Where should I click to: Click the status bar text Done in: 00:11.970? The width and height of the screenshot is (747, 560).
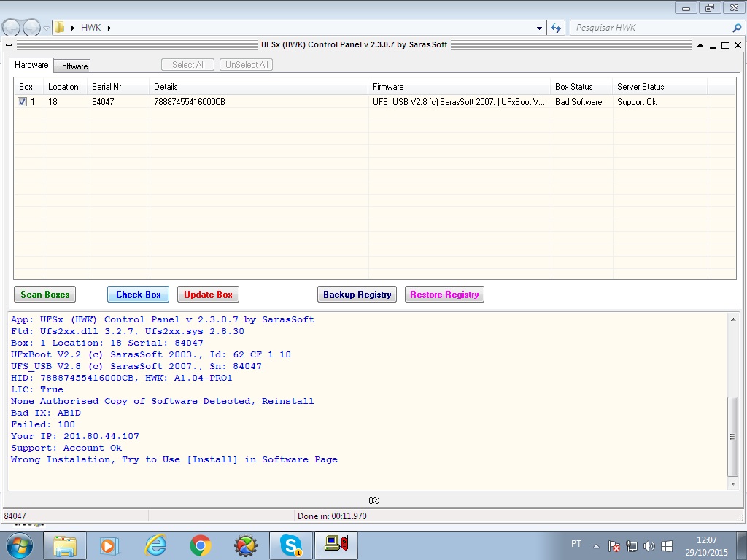tap(332, 516)
